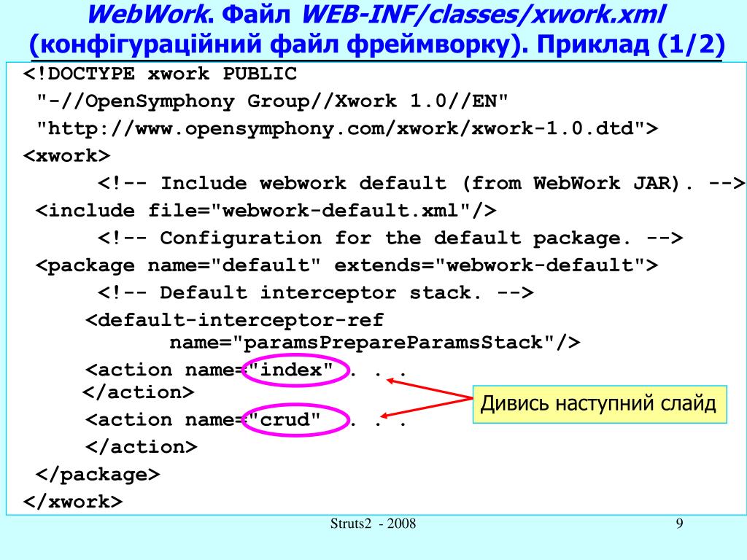The height and width of the screenshot is (560, 747).
Task: Select the '<include file="webwork-default.xml"/>' line
Action: [x=266, y=211]
